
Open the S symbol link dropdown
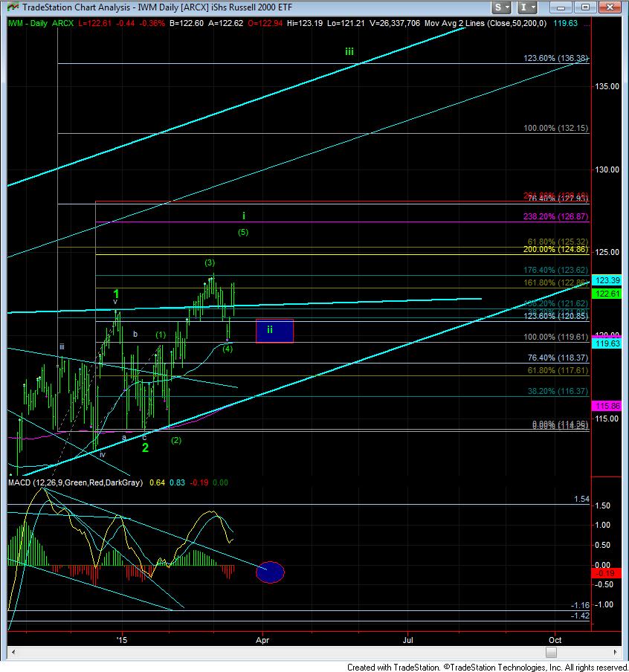pos(502,7)
